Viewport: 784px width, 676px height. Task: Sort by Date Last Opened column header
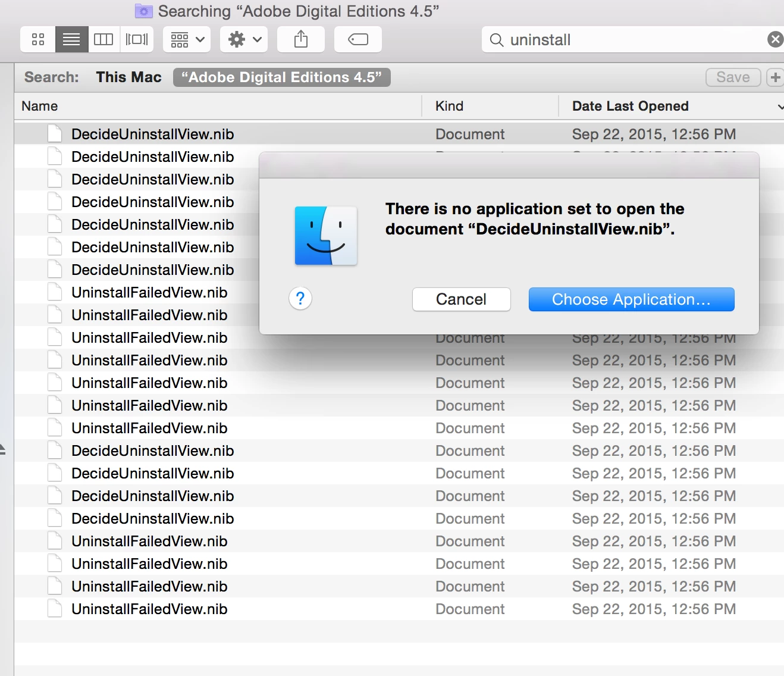pos(671,106)
